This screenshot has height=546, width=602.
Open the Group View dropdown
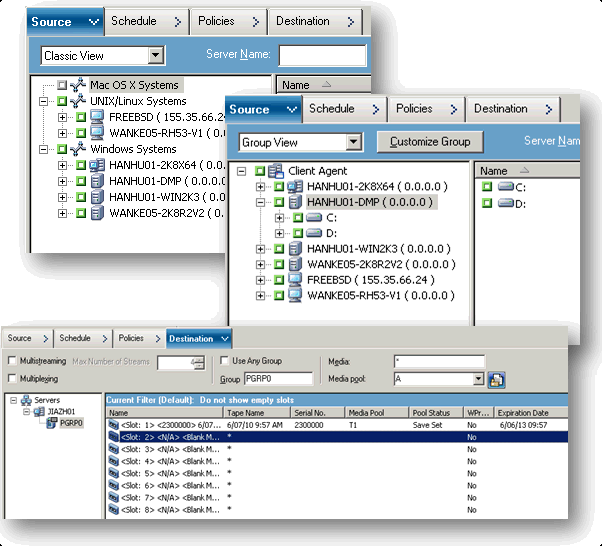click(353, 142)
